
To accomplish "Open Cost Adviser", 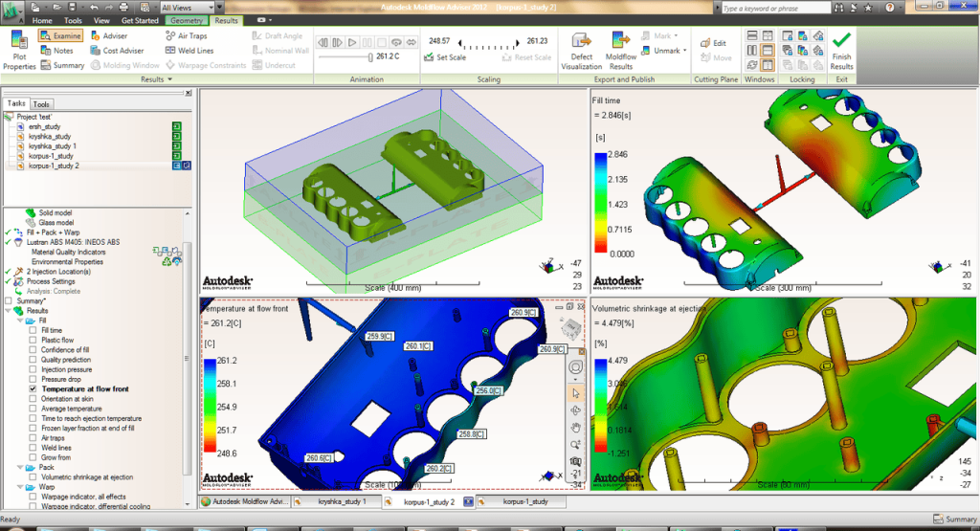I will point(117,51).
